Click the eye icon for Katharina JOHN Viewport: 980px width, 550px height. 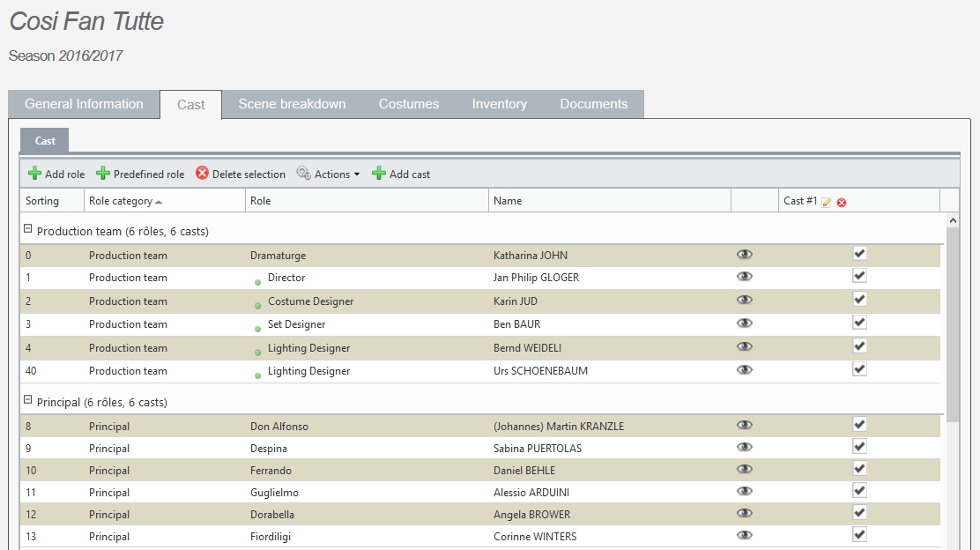[x=745, y=255]
